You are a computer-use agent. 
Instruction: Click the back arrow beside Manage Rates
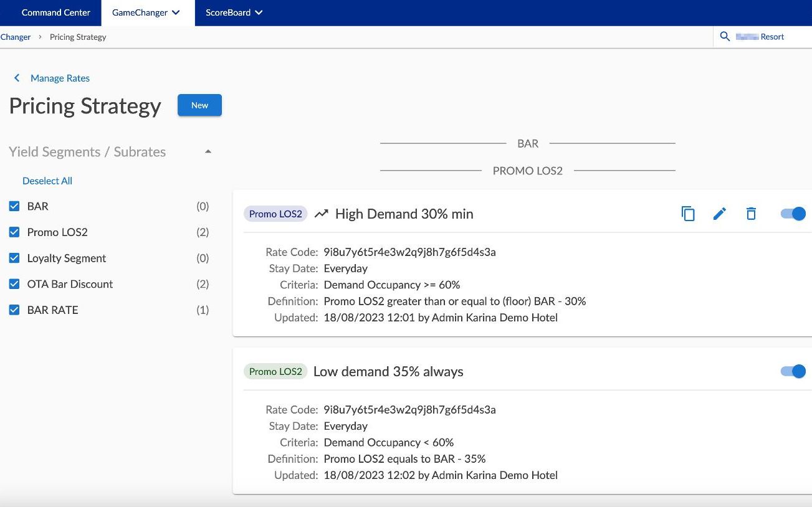coord(17,78)
